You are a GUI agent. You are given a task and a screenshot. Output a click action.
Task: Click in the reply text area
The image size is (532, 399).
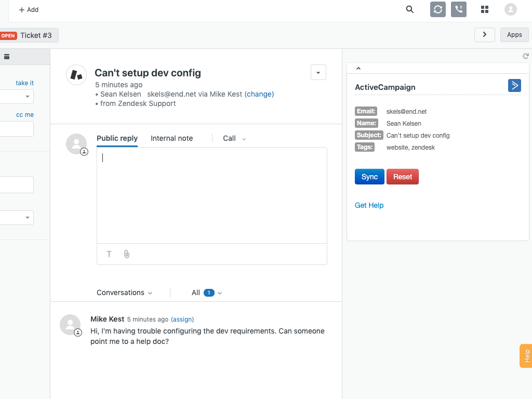tap(211, 195)
